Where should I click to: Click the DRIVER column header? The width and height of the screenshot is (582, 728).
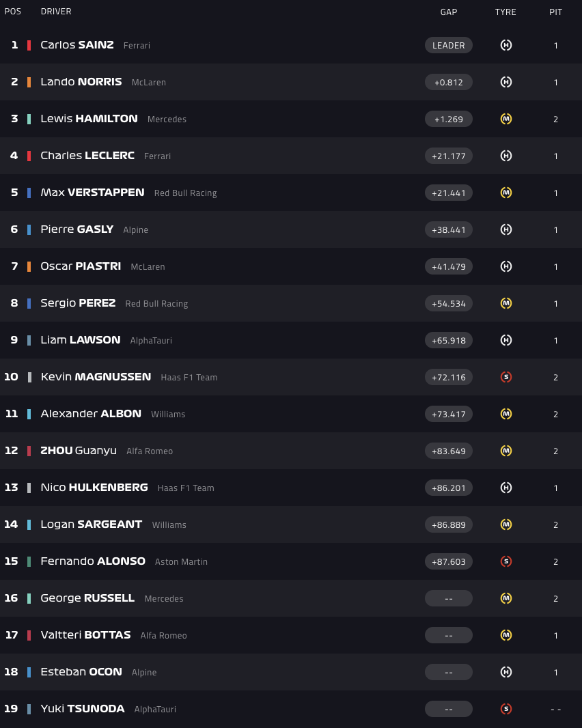pyautogui.click(x=56, y=12)
